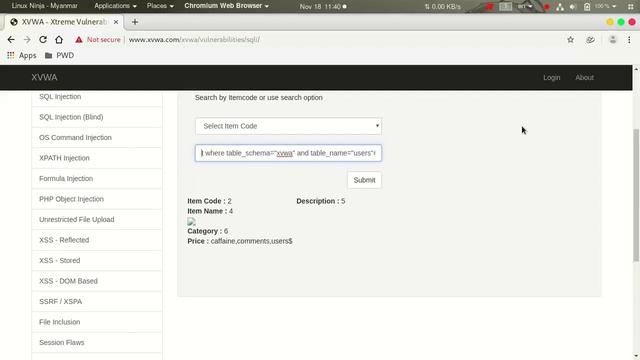Open Formula Injection page
The height and width of the screenshot is (360, 640).
click(97, 179)
